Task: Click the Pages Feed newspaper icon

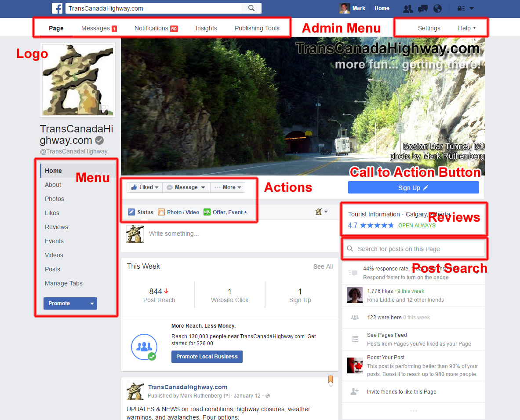Action: click(355, 339)
